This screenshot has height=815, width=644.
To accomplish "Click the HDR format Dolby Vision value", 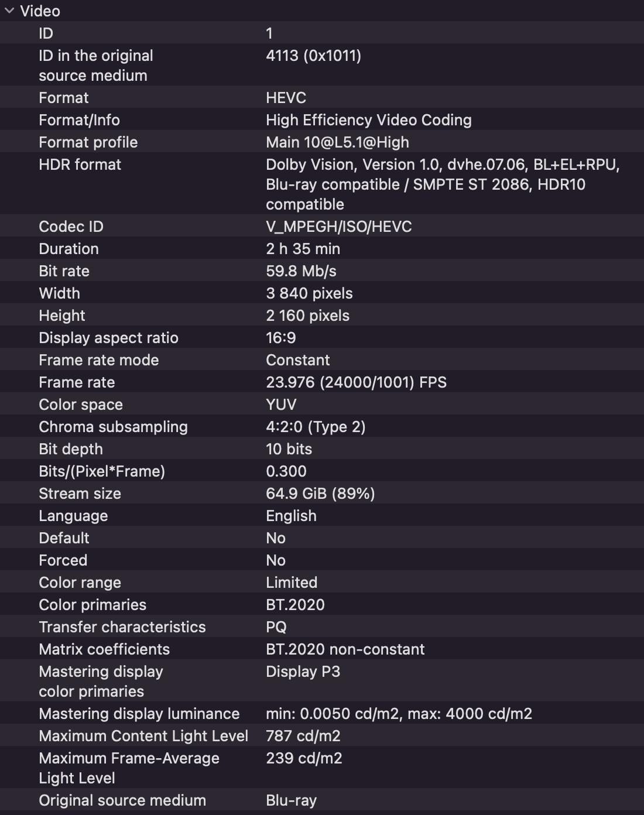I will 443,184.
